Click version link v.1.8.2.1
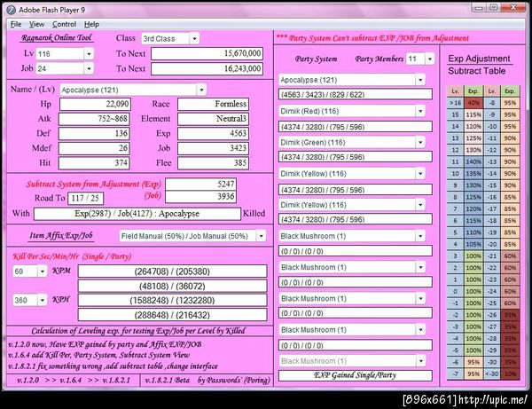The height and width of the screenshot is (409, 532). click(117, 380)
